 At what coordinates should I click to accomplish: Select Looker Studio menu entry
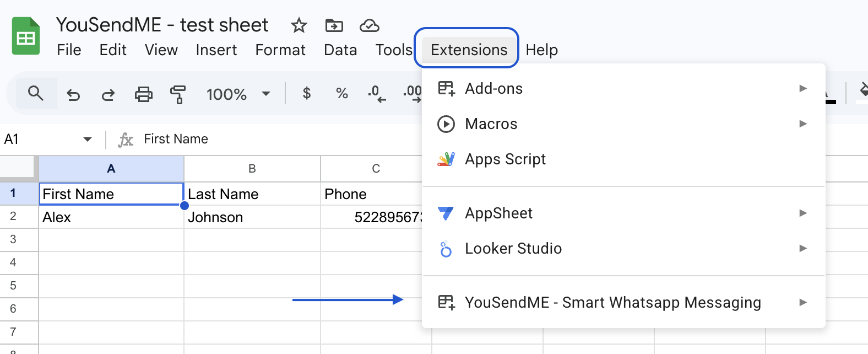(x=623, y=248)
